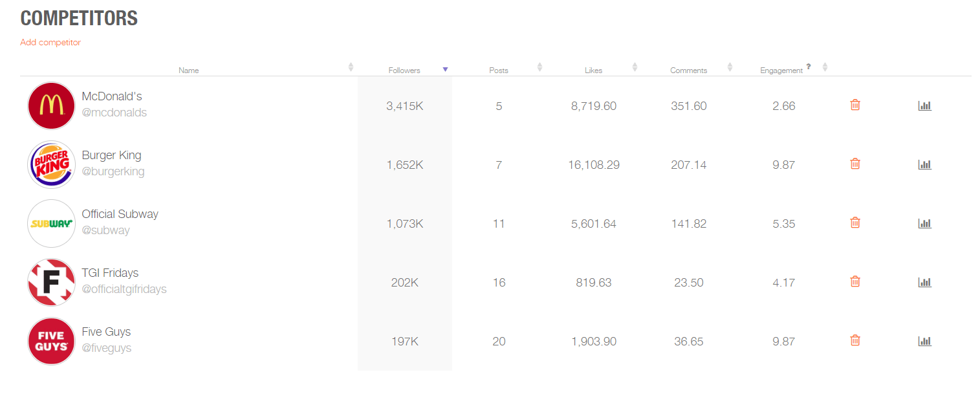
Task: Open the Five Guys bar chart icon
Action: point(924,341)
